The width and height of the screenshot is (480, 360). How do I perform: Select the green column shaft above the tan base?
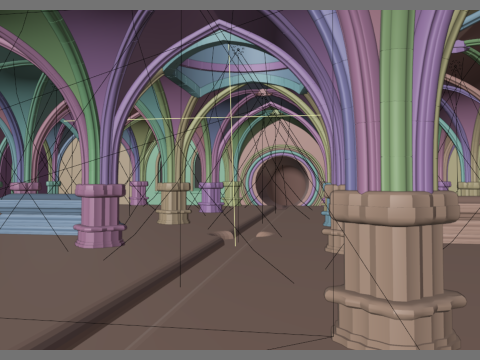click(x=397, y=100)
